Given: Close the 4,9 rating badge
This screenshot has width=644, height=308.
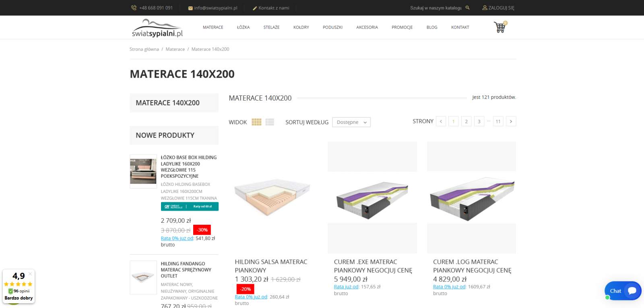Looking at the screenshot, I should 30,274.
